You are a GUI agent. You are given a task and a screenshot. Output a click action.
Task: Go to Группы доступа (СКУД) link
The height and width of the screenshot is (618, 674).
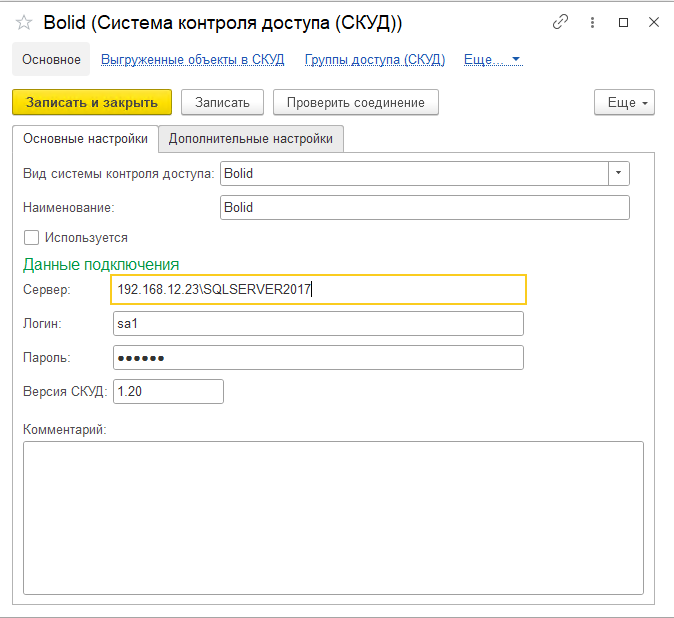(x=374, y=60)
